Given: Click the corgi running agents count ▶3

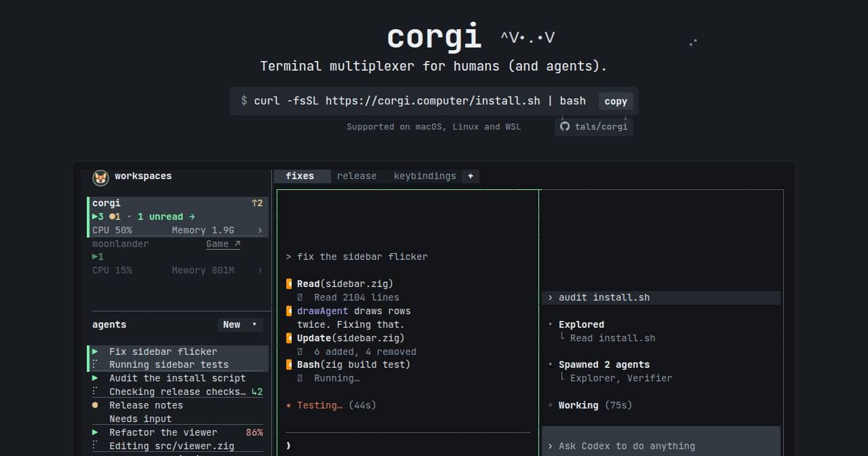Looking at the screenshot, I should tap(98, 216).
